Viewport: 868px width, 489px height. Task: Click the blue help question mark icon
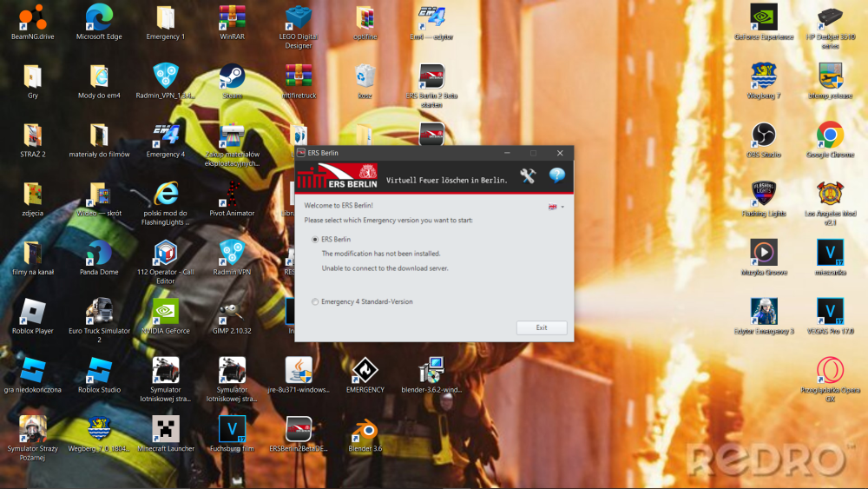(557, 175)
